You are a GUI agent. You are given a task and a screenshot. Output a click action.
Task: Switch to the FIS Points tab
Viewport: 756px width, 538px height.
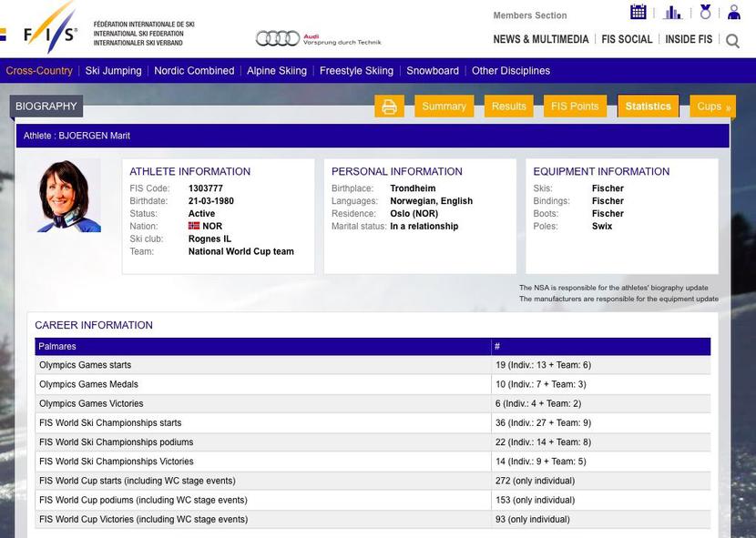point(575,107)
